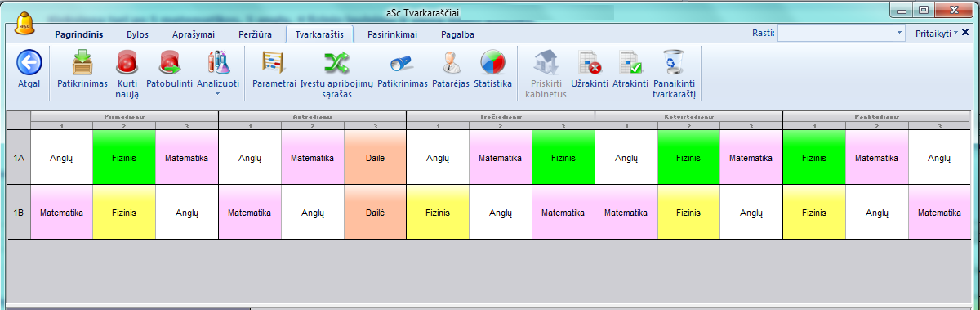Select green Fizinis cell for 1A Monday
The height and width of the screenshot is (310, 980).
click(124, 157)
